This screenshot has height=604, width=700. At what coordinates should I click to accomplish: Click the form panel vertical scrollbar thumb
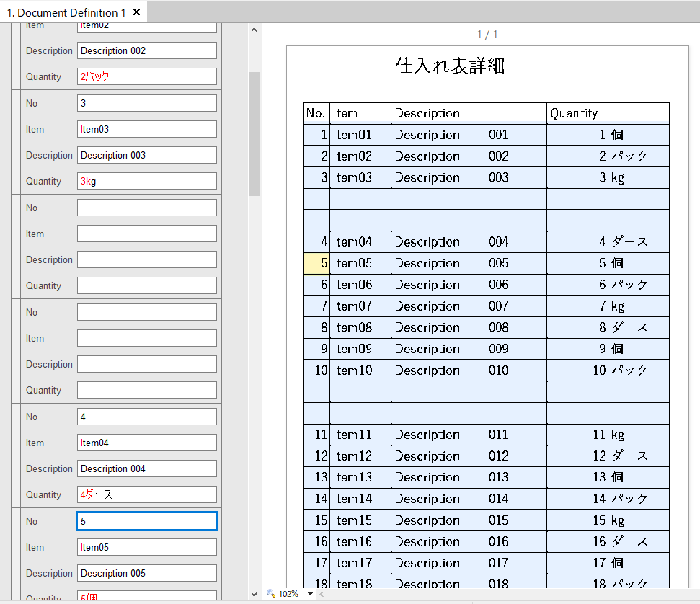click(x=254, y=134)
